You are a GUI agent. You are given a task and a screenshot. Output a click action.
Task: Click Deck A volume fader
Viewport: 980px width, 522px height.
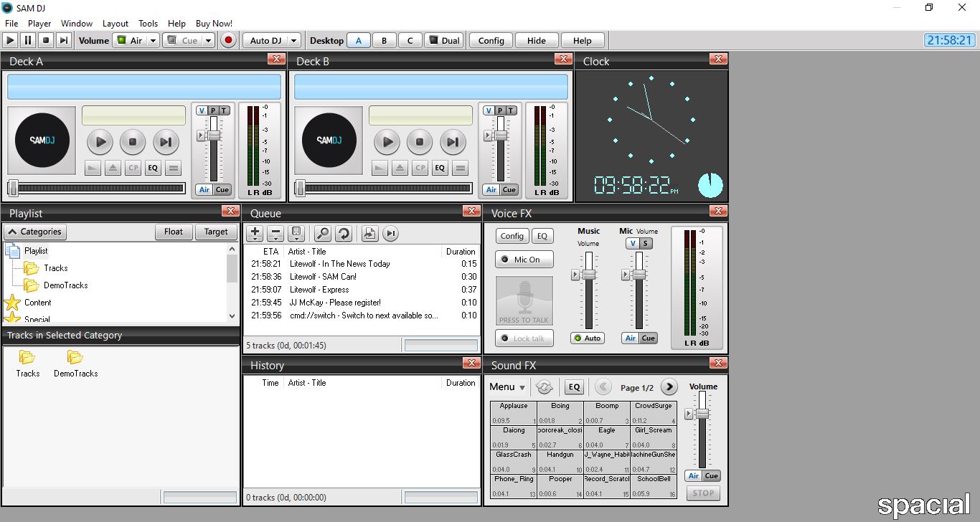click(x=213, y=136)
